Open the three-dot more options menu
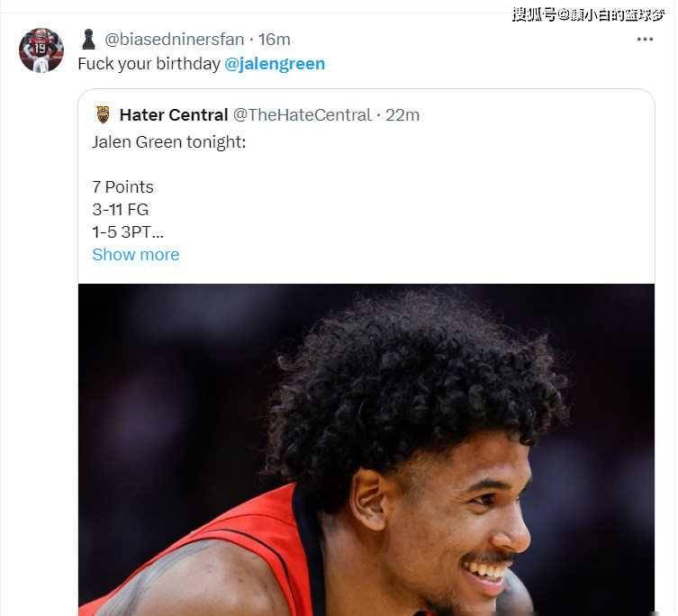678x616 pixels. click(645, 40)
